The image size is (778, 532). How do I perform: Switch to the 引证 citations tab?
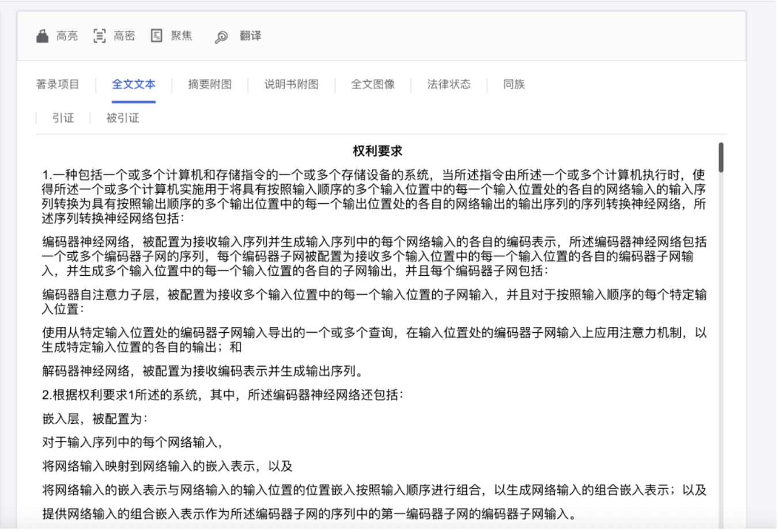(x=63, y=118)
